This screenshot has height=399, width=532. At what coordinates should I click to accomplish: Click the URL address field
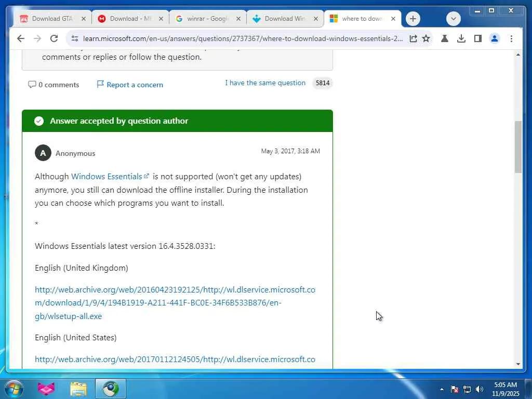coord(243,38)
